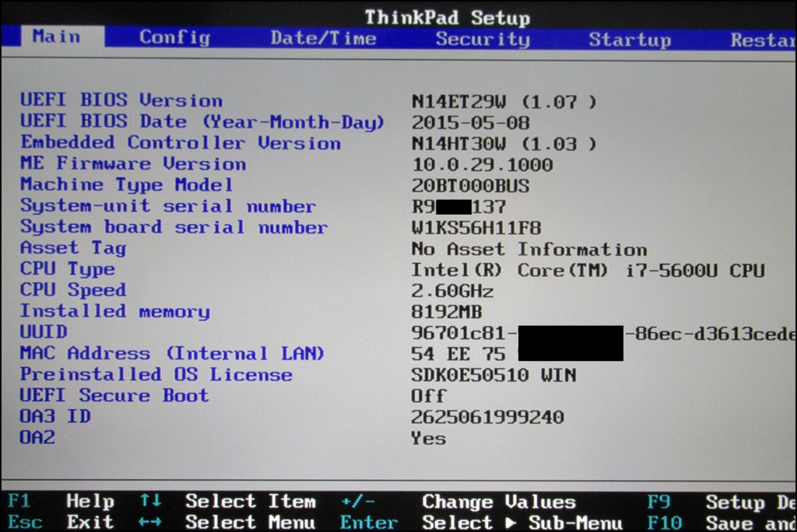Viewport: 797px width, 532px height.
Task: Click the F9 Setup Defaults hint
Action: point(722,502)
